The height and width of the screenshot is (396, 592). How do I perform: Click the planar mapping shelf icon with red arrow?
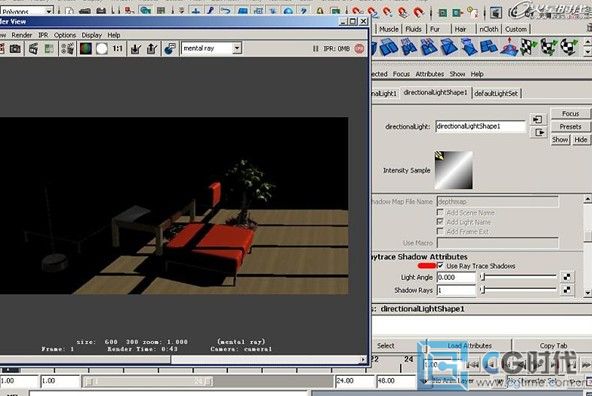pos(509,47)
